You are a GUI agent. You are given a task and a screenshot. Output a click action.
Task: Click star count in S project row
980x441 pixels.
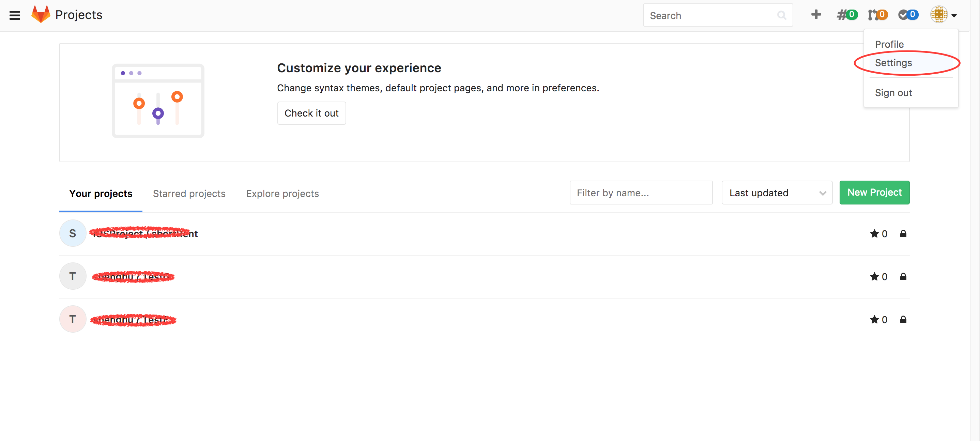pos(879,234)
